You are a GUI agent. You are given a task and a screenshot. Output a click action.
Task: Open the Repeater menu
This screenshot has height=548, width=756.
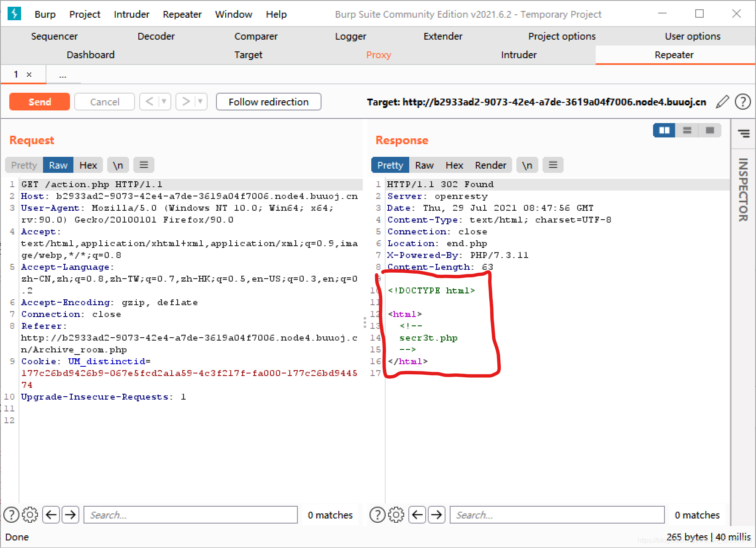(x=182, y=14)
